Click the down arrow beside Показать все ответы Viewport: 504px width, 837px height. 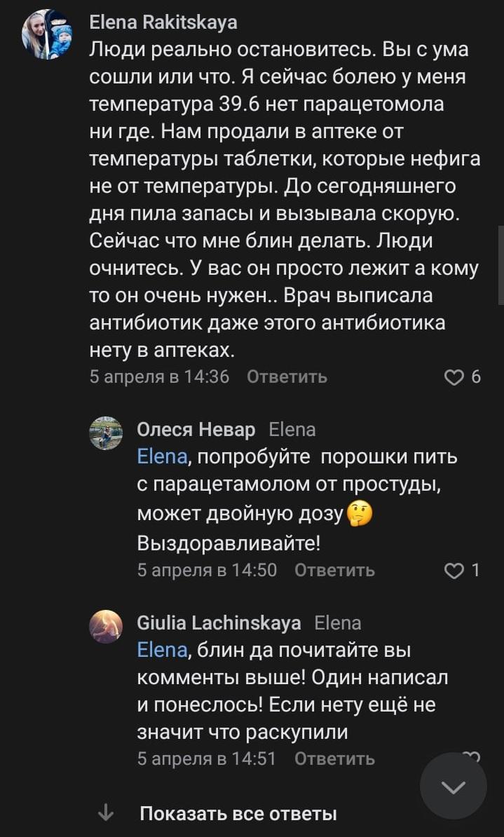pos(106,813)
